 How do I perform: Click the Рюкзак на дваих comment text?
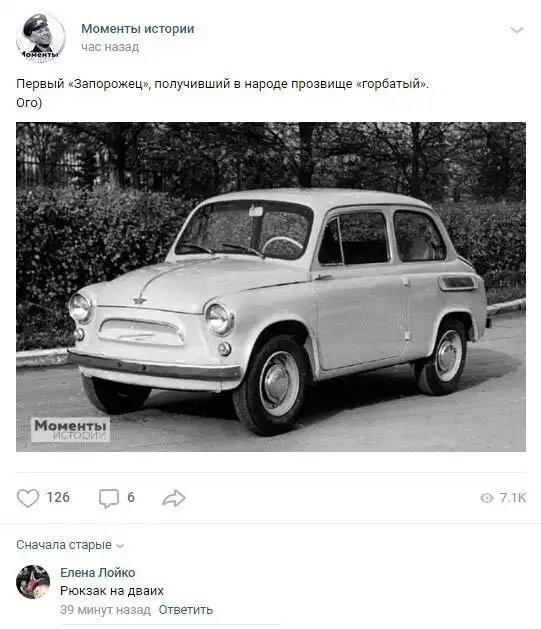pyautogui.click(x=112, y=591)
